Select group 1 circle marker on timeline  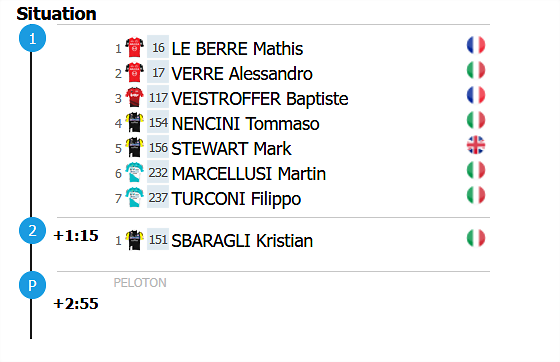point(32,38)
